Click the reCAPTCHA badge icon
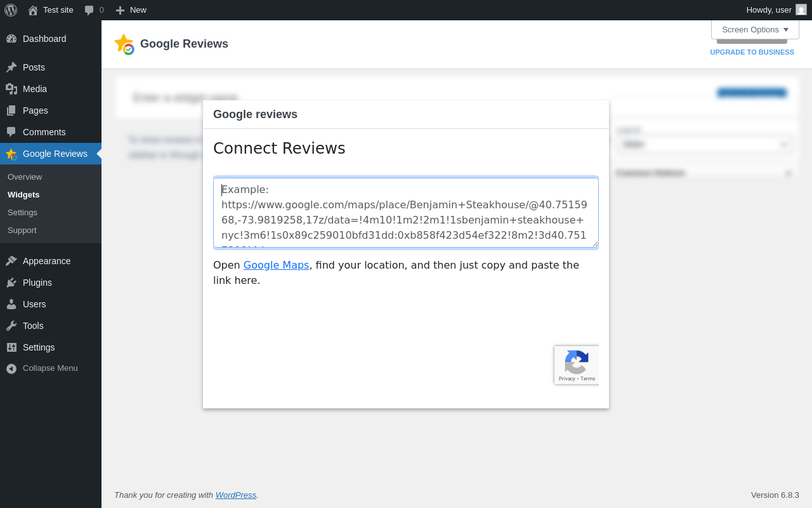This screenshot has width=812, height=508. point(576,363)
